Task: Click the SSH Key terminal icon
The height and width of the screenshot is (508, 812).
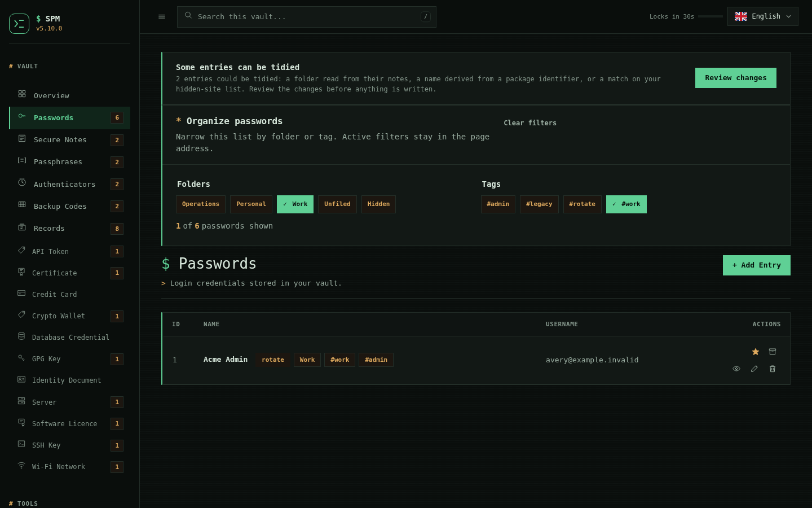Action: pyautogui.click(x=21, y=444)
